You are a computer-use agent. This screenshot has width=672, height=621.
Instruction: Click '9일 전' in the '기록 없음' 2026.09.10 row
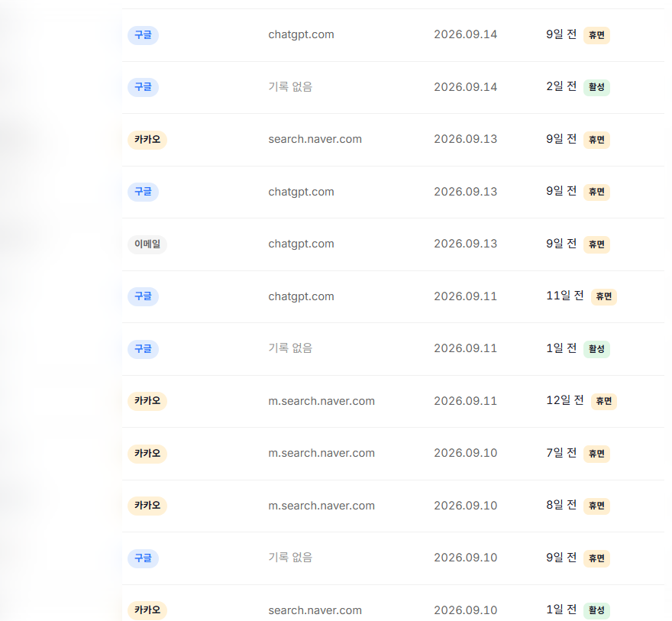(x=561, y=557)
